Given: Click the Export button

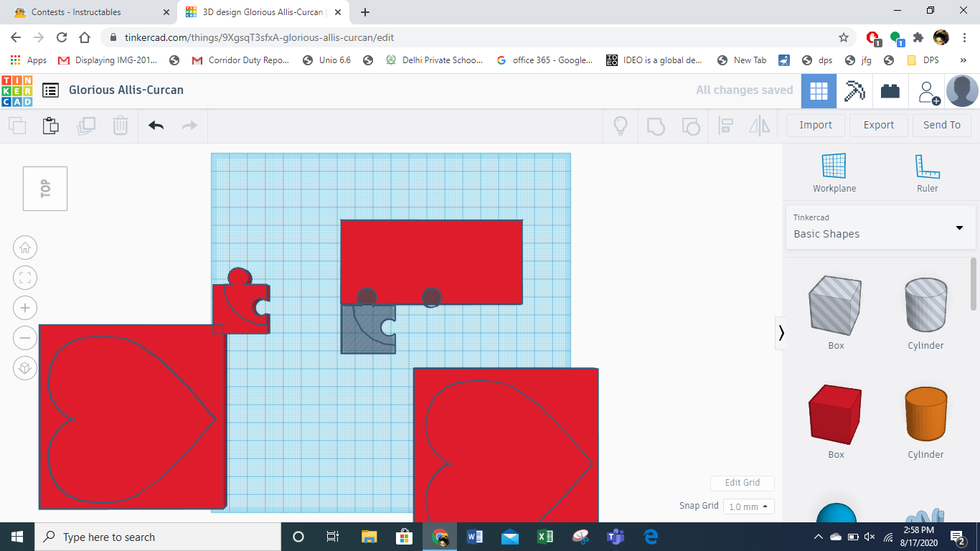Looking at the screenshot, I should (879, 125).
